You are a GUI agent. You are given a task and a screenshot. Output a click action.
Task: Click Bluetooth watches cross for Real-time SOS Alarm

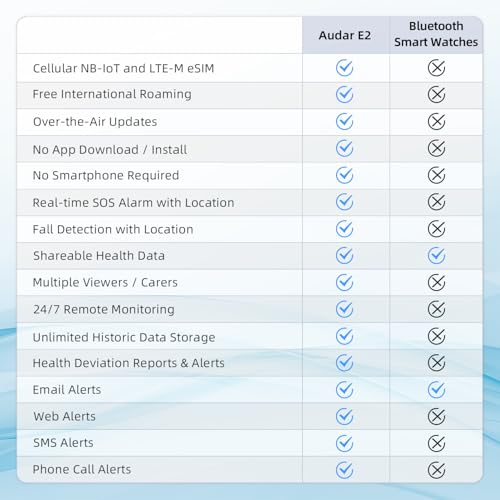click(x=436, y=202)
